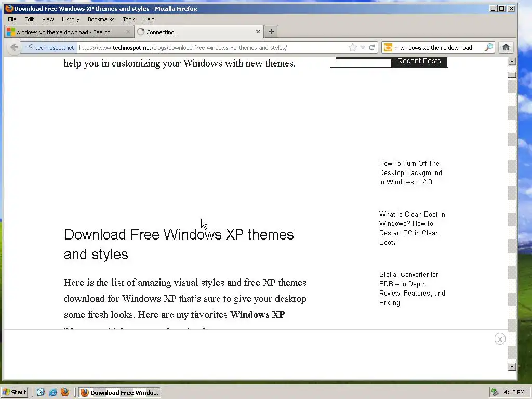Close the Connecting... tab
The height and width of the screenshot is (399, 532).
click(x=258, y=32)
